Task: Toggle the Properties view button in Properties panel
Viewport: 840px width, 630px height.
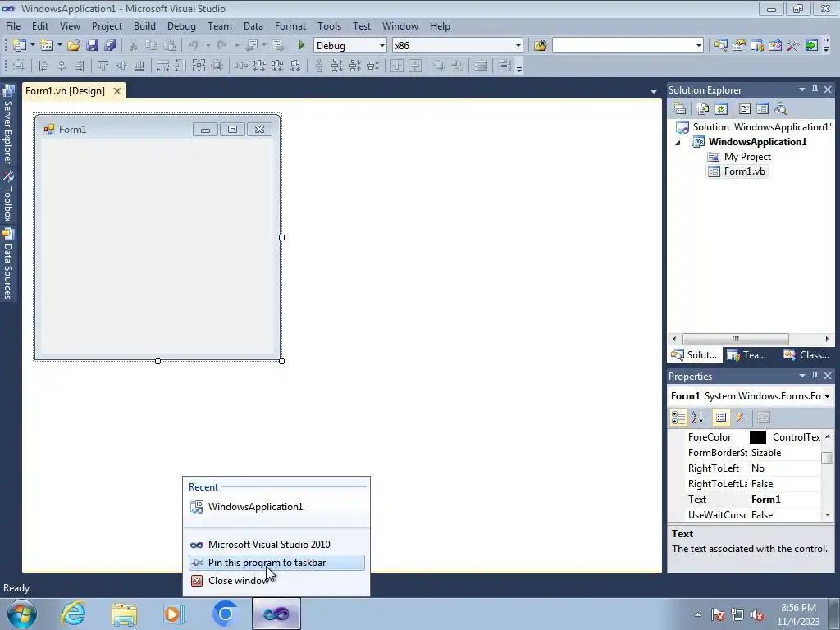Action: pos(721,418)
